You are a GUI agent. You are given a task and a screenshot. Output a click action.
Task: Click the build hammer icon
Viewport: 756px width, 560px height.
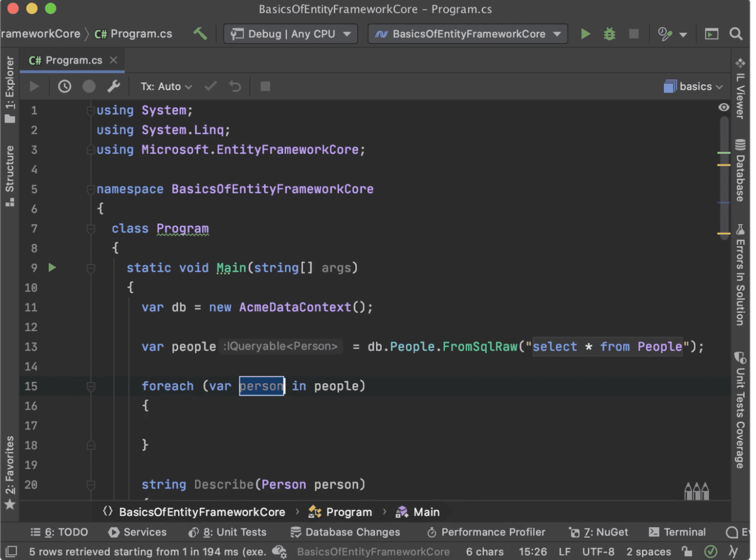click(200, 33)
